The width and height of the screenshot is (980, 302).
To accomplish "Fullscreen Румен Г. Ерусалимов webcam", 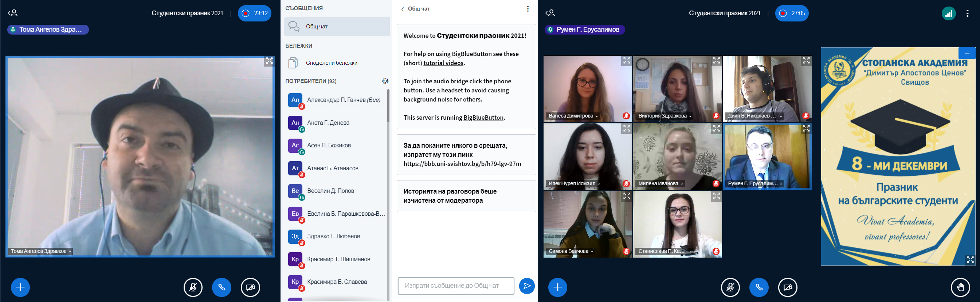I will pyautogui.click(x=806, y=128).
